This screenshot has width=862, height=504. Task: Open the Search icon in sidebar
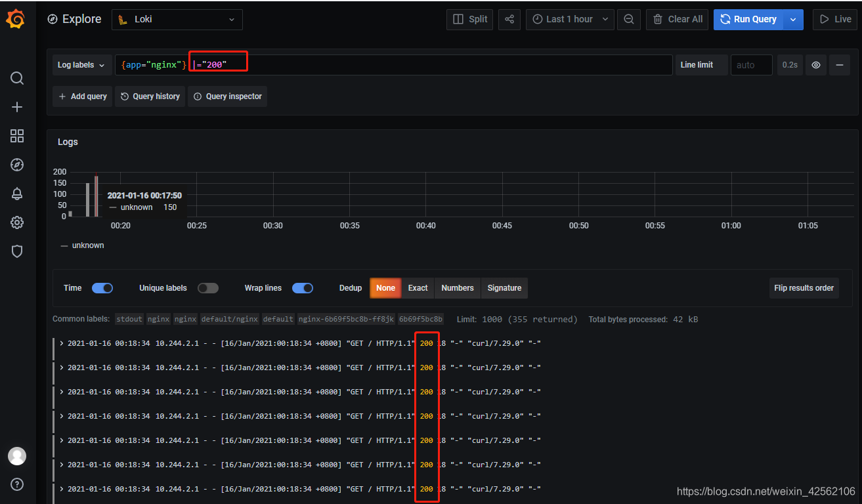(x=17, y=78)
